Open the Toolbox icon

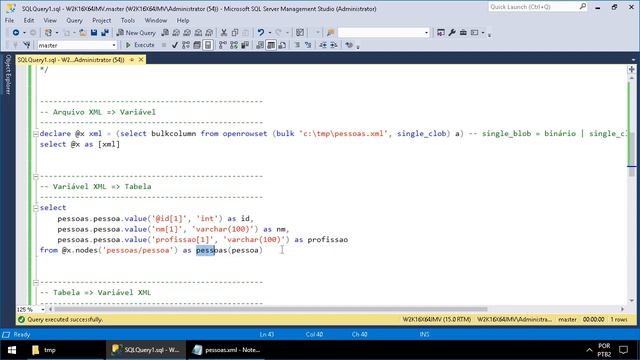point(463,33)
